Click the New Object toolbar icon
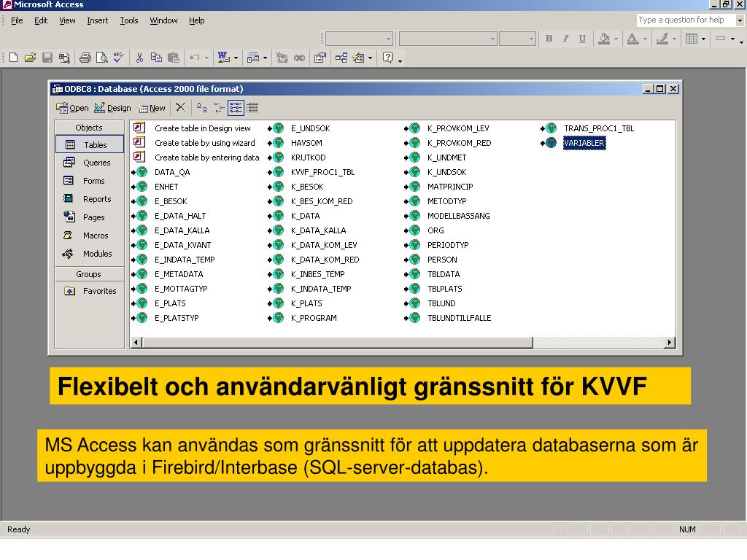 (358, 58)
